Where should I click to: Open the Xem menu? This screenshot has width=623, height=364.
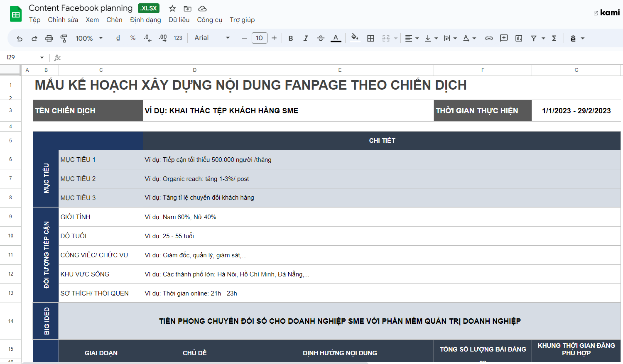click(92, 20)
